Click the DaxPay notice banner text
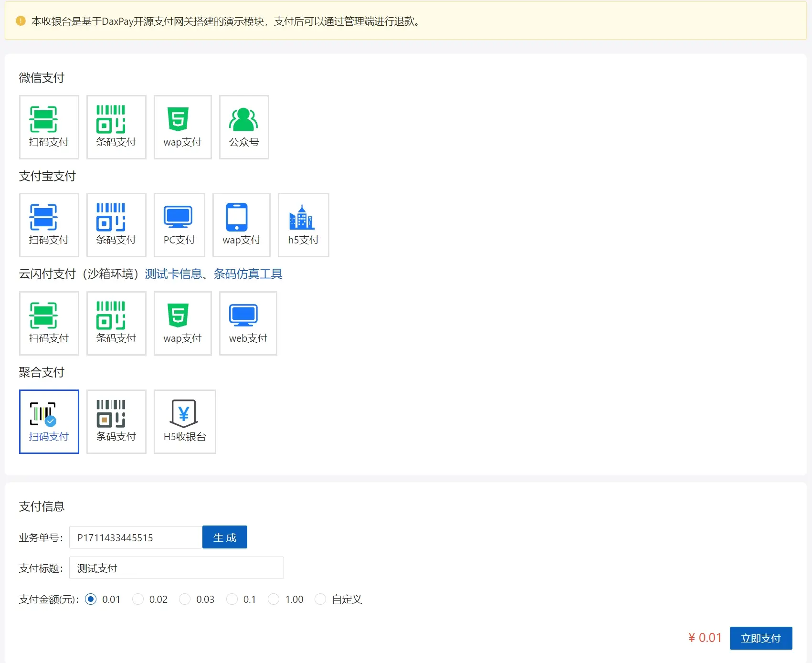This screenshot has width=812, height=663. click(227, 21)
